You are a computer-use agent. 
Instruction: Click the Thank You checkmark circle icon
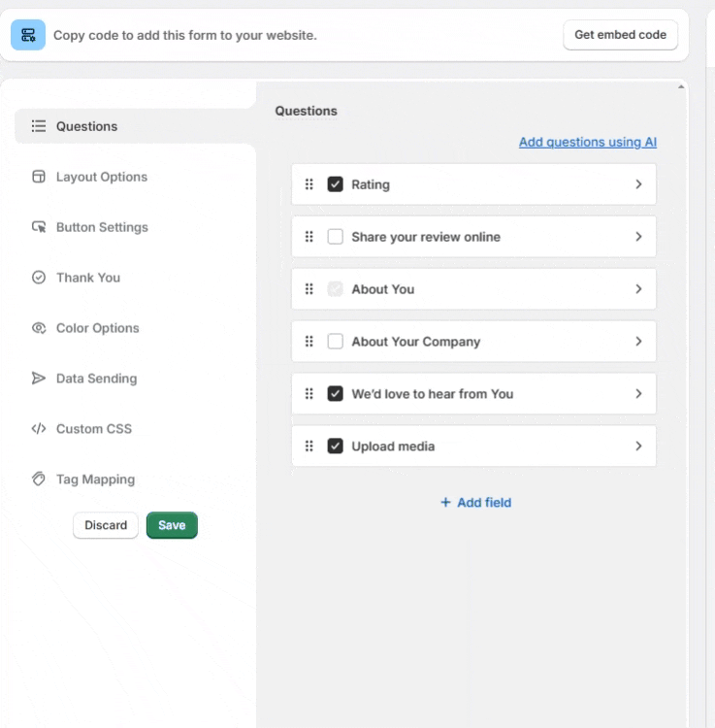point(39,278)
